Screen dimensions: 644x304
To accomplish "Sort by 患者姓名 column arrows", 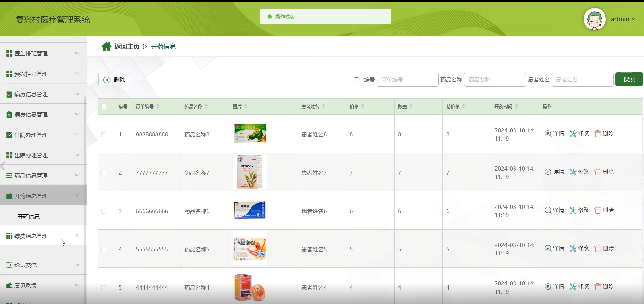I will (x=324, y=107).
